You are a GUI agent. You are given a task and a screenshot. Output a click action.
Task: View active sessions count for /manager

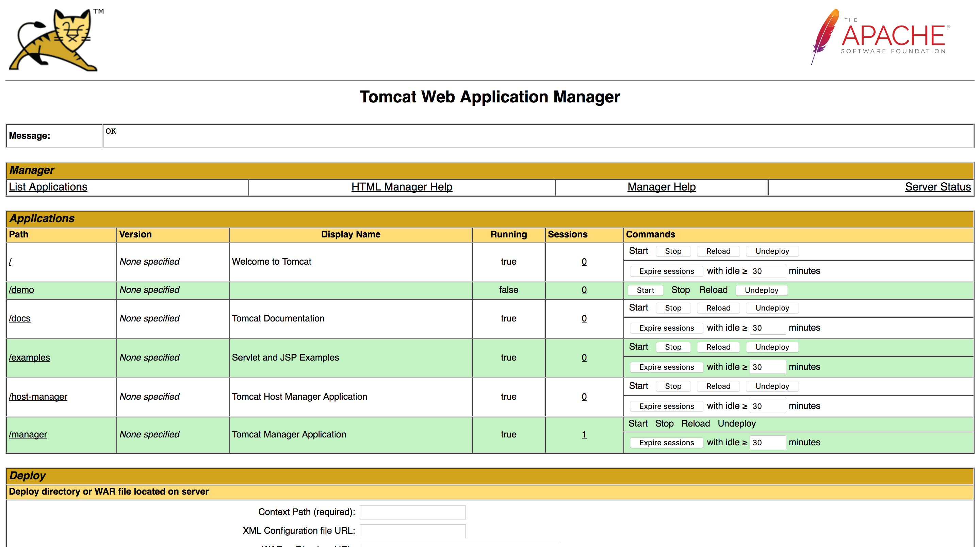pos(584,434)
